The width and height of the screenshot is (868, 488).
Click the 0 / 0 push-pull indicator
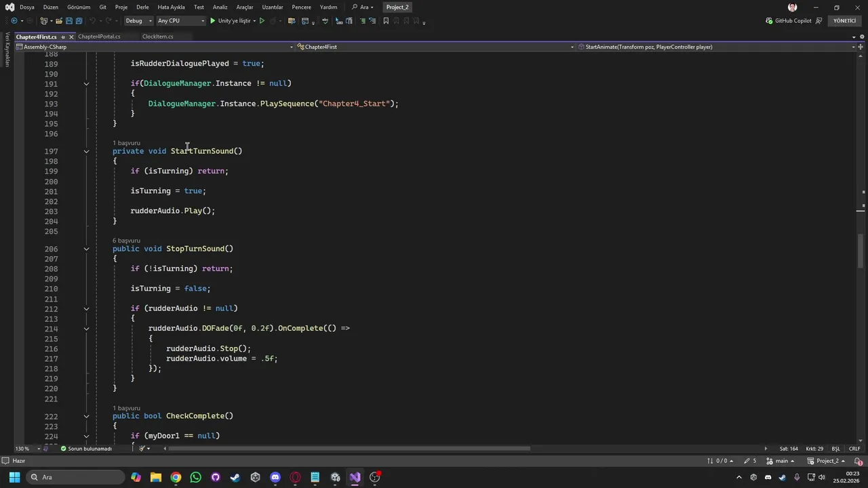tap(721, 461)
